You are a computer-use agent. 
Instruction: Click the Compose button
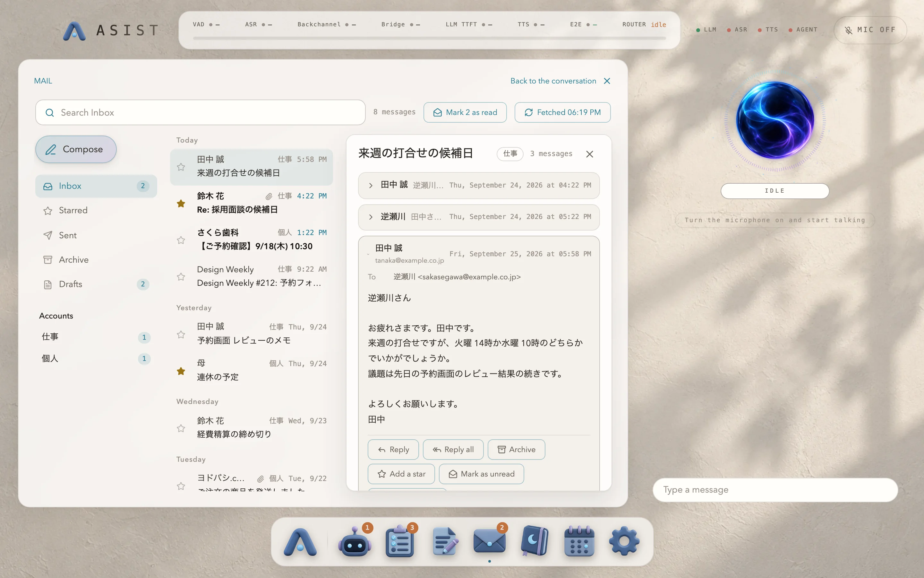76,149
